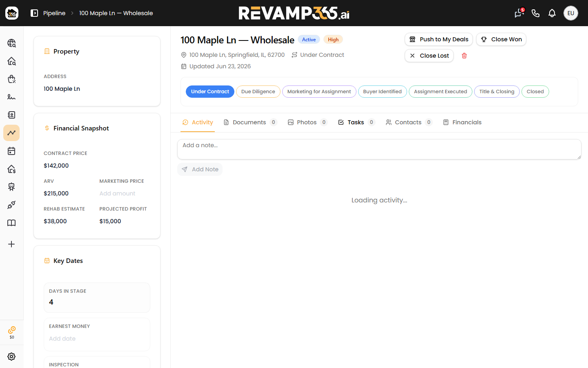The height and width of the screenshot is (368, 588).
Task: Switch to the Activity tab
Action: click(198, 122)
